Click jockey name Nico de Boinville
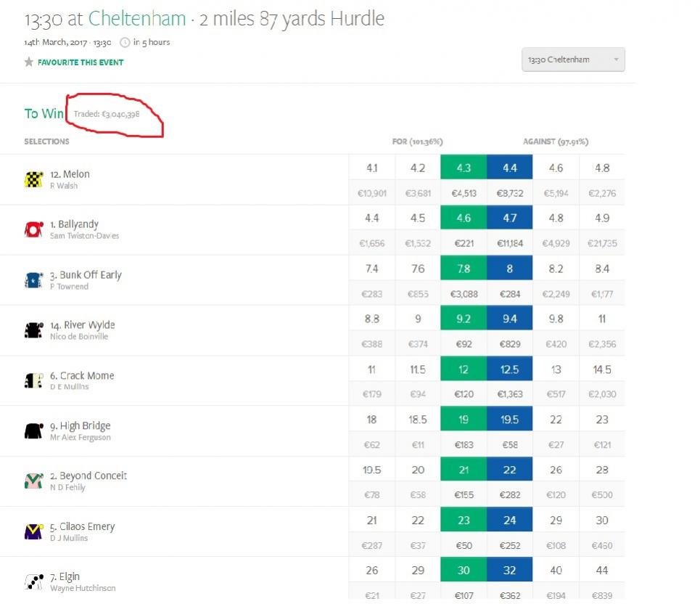This screenshot has height=604, width=700. tap(79, 336)
